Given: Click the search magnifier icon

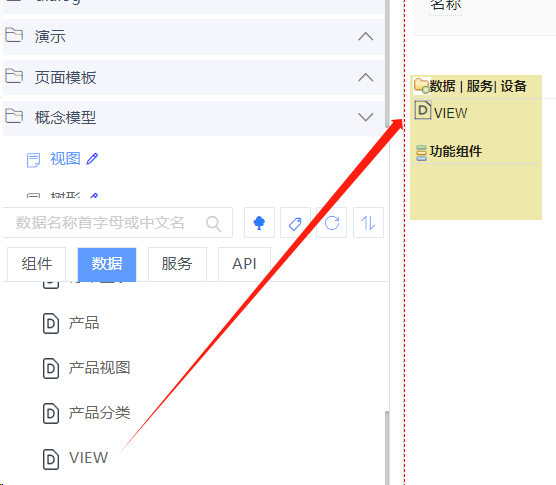Looking at the screenshot, I should pos(213,223).
